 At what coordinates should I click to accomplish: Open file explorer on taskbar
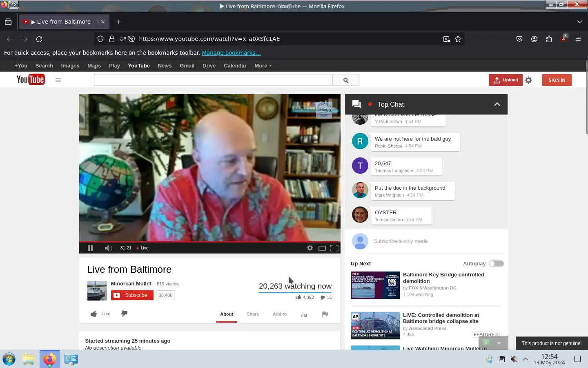pos(29,359)
